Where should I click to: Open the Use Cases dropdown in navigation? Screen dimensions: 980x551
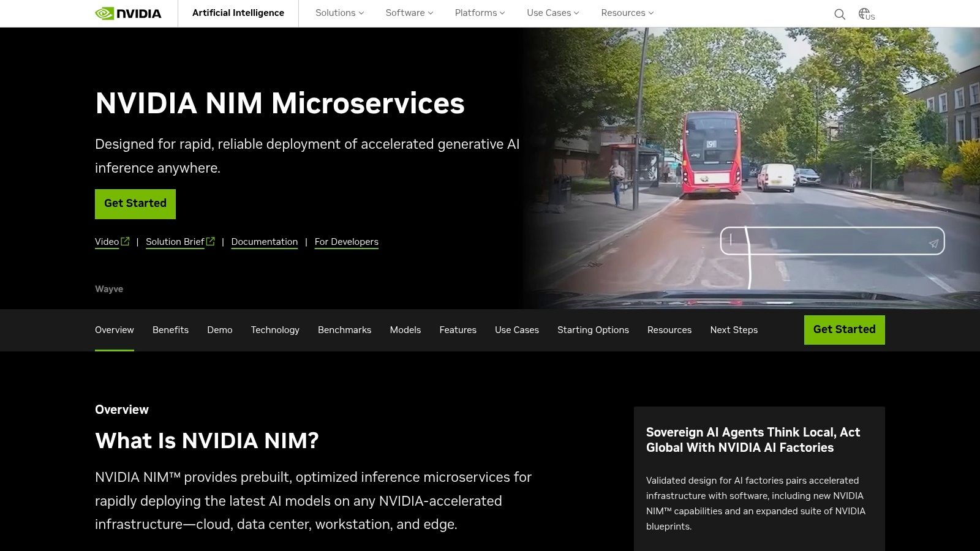coord(552,13)
